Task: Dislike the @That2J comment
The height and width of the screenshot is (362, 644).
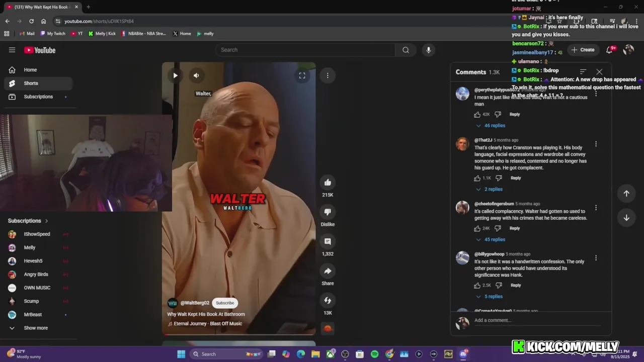Action: pos(499,178)
